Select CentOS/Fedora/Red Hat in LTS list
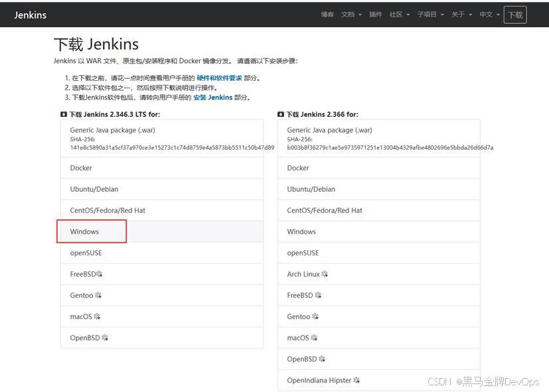This screenshot has width=549, height=392. [x=162, y=210]
